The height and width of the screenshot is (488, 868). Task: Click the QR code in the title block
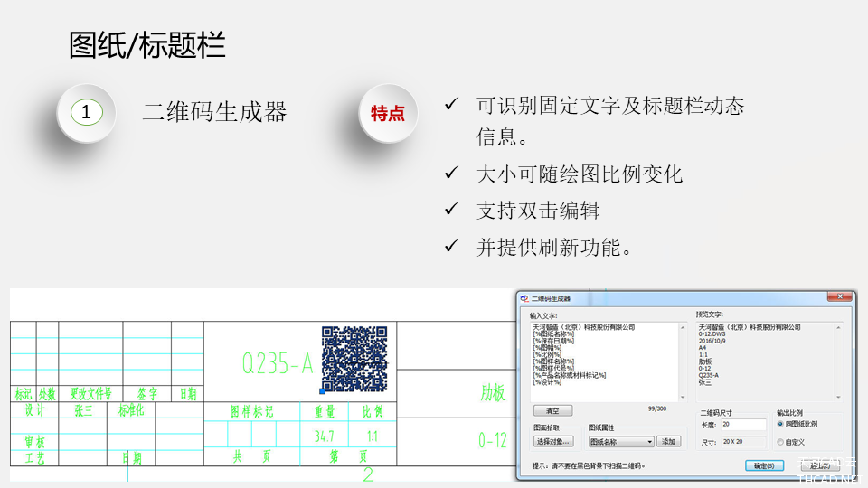(x=354, y=359)
